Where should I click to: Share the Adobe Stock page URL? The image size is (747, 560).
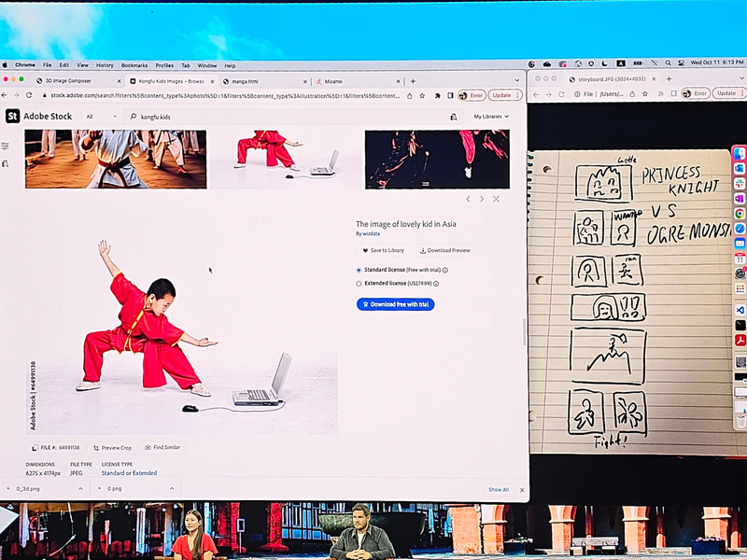(x=410, y=96)
